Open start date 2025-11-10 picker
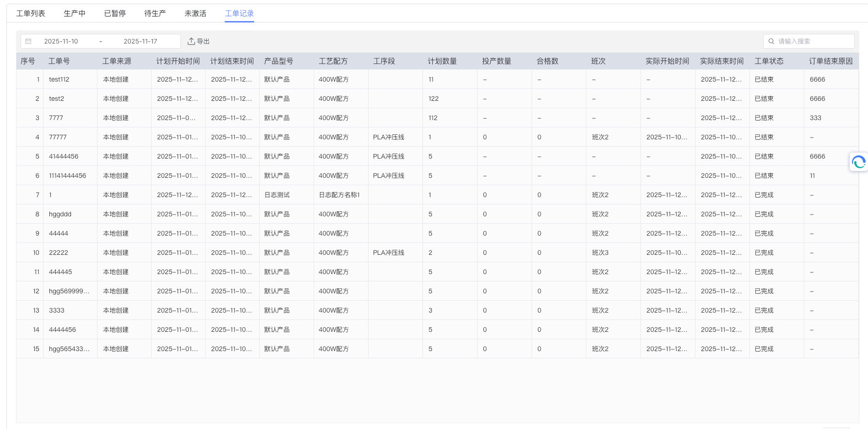868x429 pixels. [x=61, y=41]
